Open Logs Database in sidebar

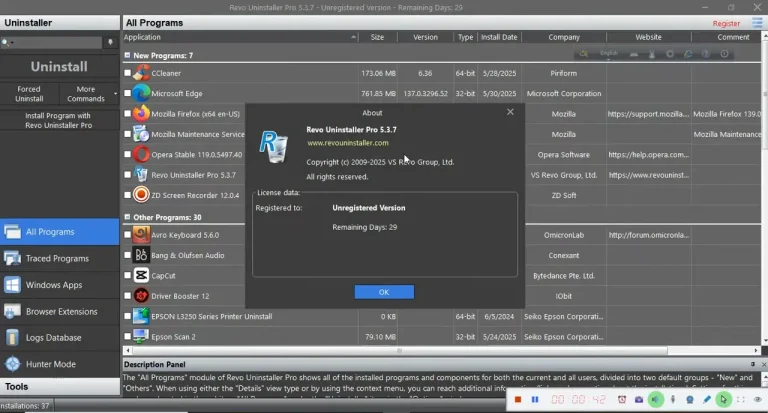(60, 338)
